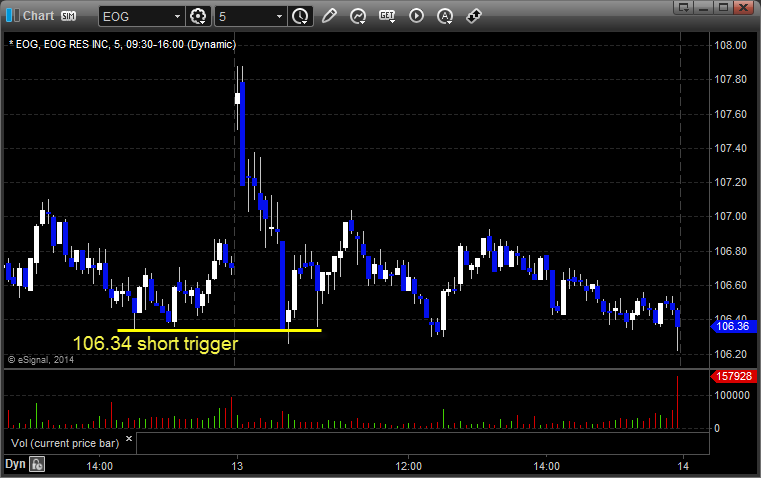Viewport: 761px width, 478px height.
Task: Click the 107.00 price axis label
Action: click(x=730, y=216)
